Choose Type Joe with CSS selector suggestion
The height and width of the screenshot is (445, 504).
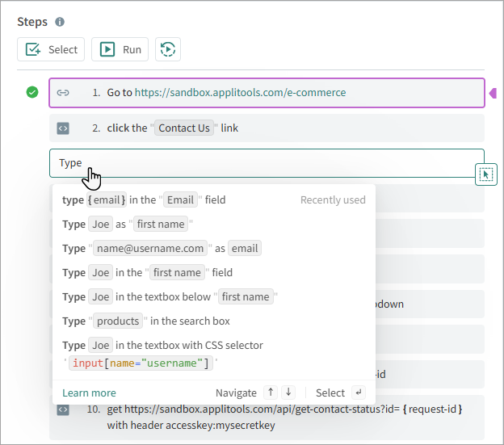162,354
